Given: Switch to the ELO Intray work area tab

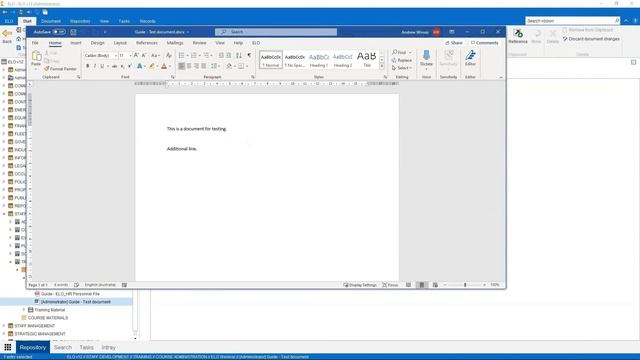Looking at the screenshot, I should pos(109,347).
